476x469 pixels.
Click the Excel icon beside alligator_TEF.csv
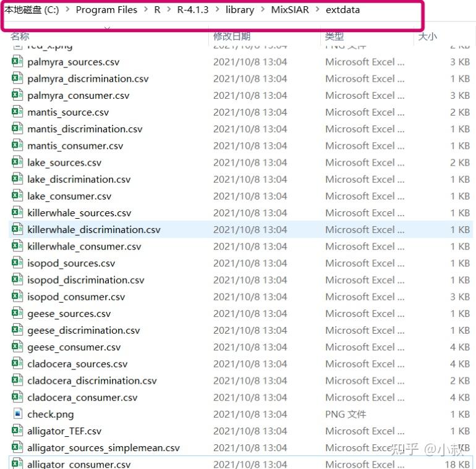click(17, 431)
